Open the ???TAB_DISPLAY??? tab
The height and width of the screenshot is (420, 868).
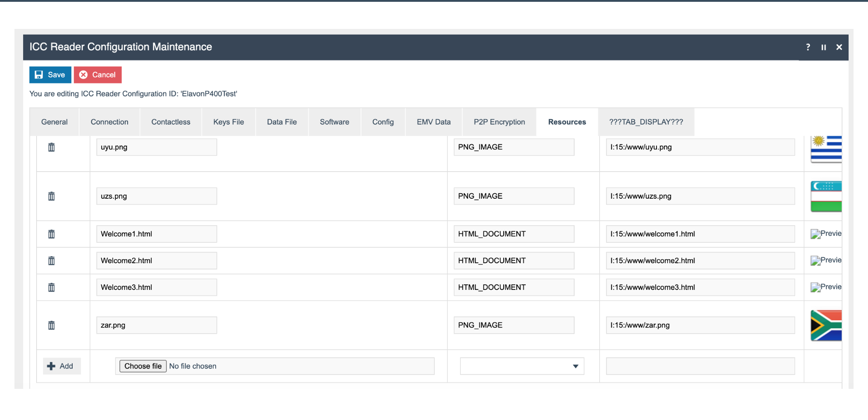[x=646, y=122]
